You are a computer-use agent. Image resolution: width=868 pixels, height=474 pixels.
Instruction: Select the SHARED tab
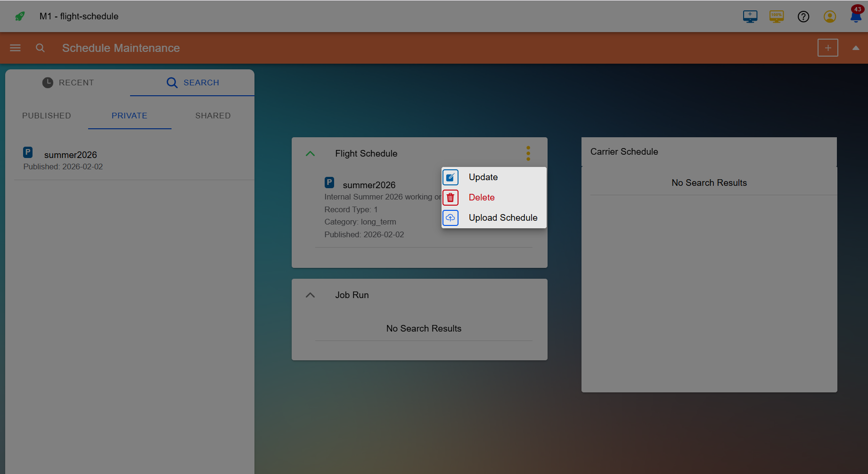[213, 116]
